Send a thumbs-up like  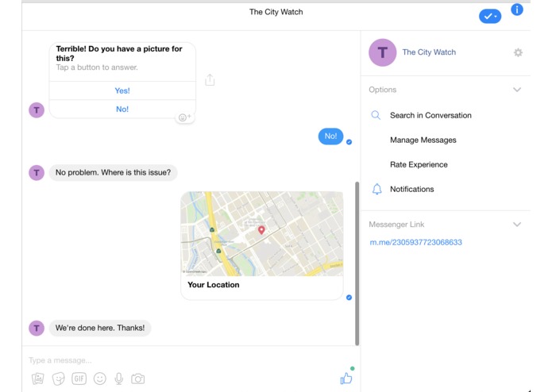point(346,379)
